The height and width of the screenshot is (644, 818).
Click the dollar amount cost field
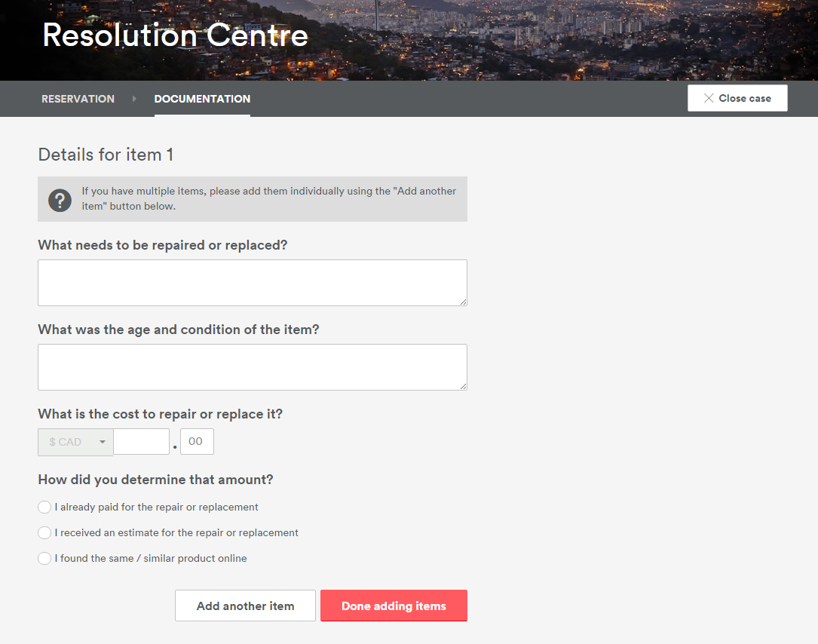point(142,442)
